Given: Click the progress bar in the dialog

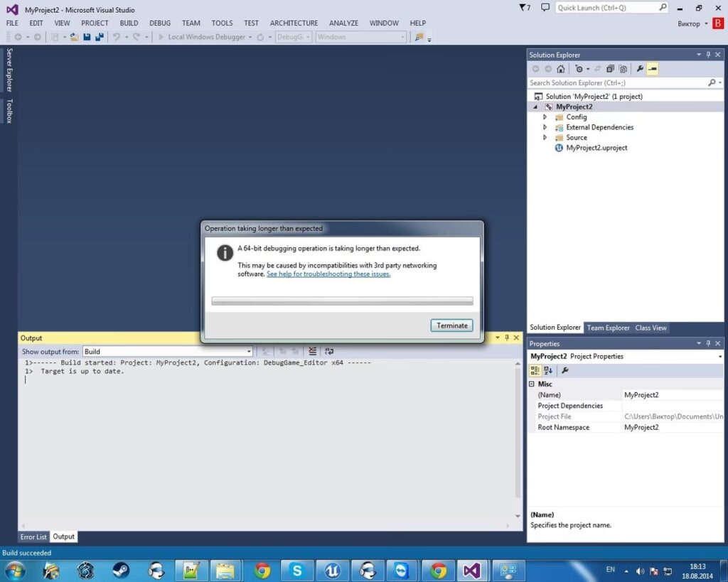Looking at the screenshot, I should [x=342, y=301].
